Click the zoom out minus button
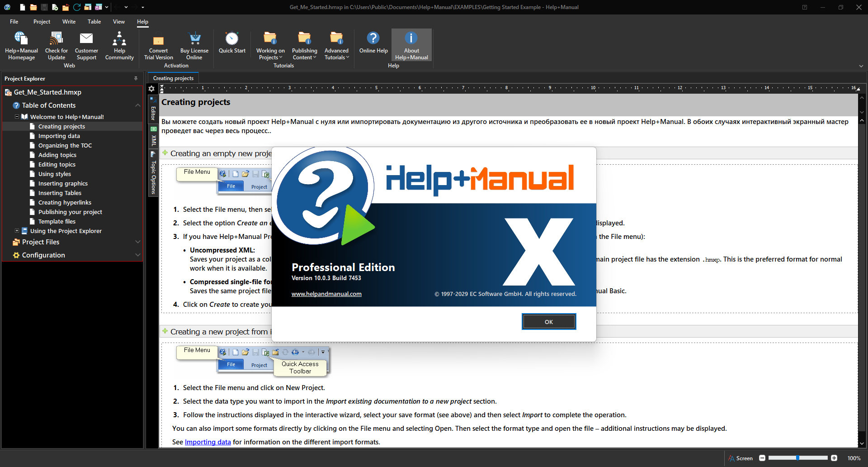Viewport: 868px width, 467px height. (x=762, y=458)
